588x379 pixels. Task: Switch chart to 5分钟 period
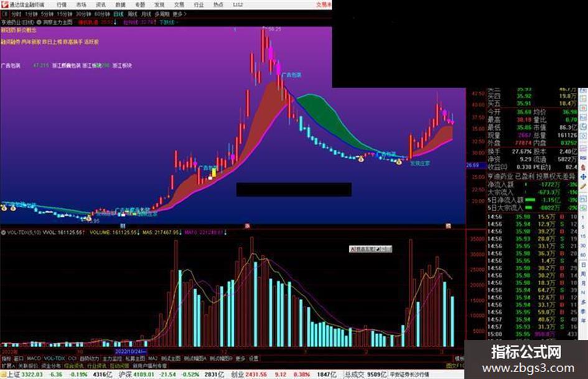[x=47, y=14]
